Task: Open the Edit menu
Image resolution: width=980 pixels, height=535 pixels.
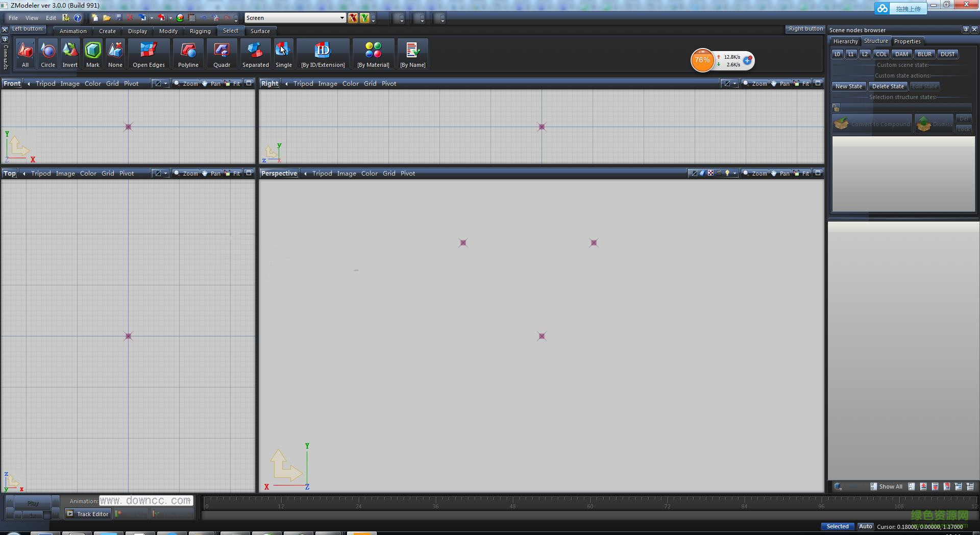Action: [51, 18]
